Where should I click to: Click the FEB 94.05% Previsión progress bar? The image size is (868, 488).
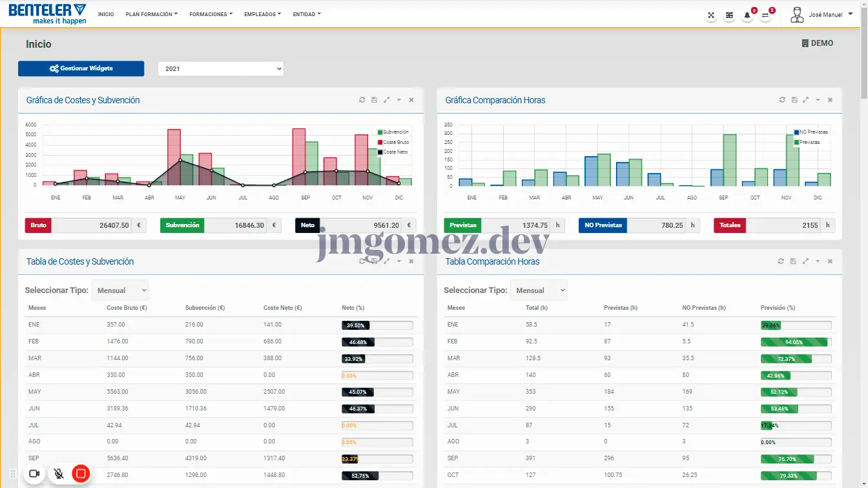tap(796, 342)
